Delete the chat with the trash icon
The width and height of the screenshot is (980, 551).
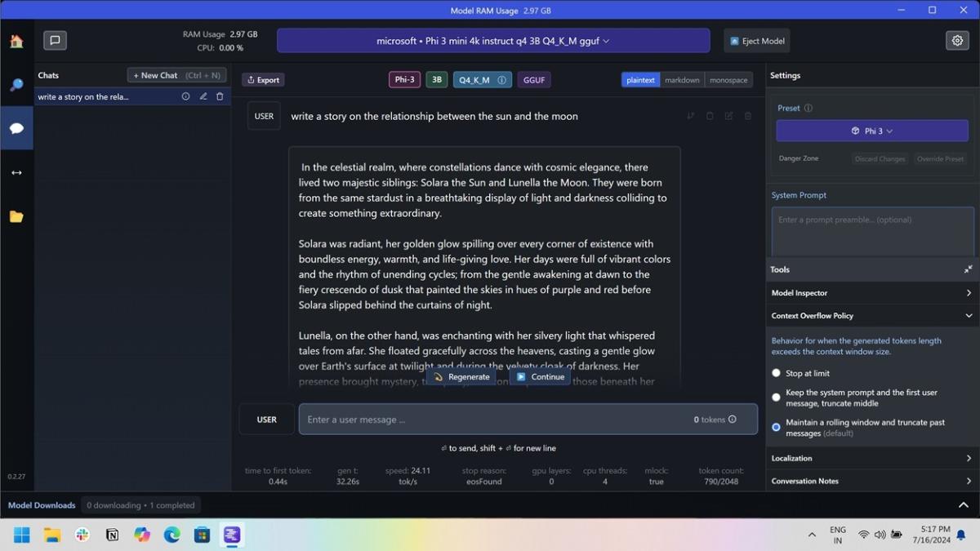click(220, 96)
